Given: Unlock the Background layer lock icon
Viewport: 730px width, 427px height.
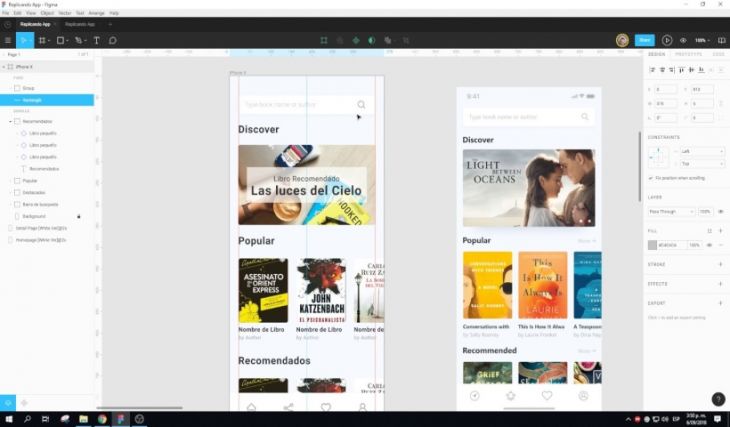Looking at the screenshot, I should (79, 217).
